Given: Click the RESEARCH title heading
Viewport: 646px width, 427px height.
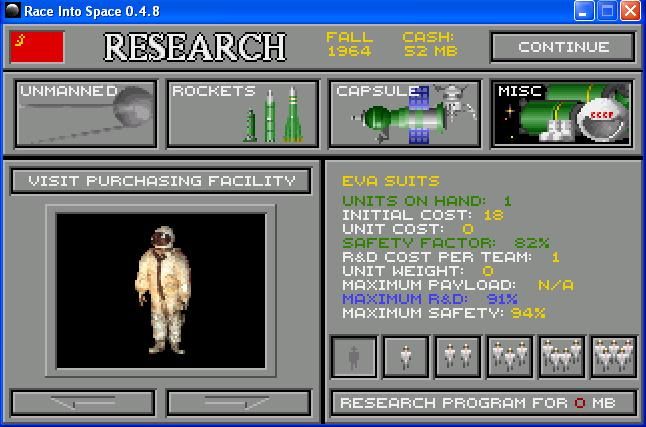Looking at the screenshot, I should (195, 47).
